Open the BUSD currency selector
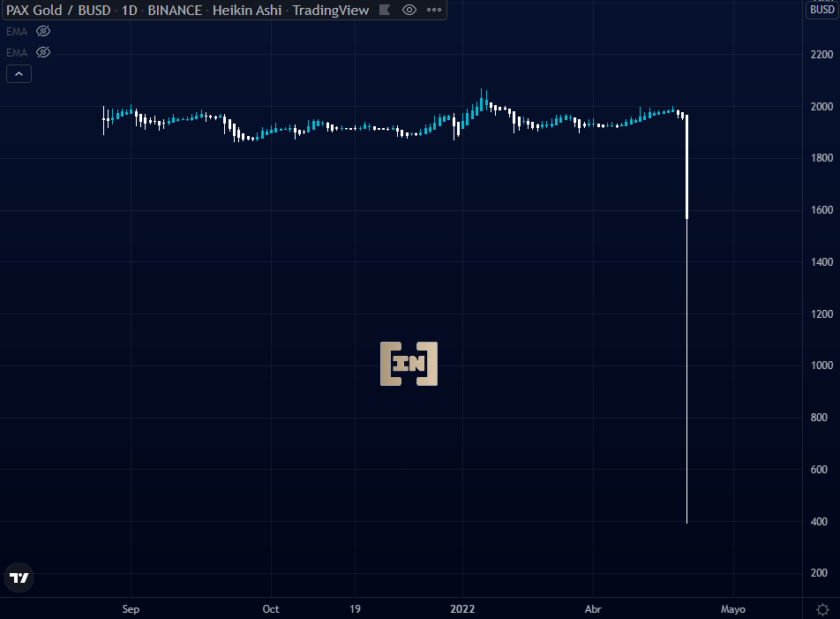Screen dimensions: 840x619 [x=821, y=10]
